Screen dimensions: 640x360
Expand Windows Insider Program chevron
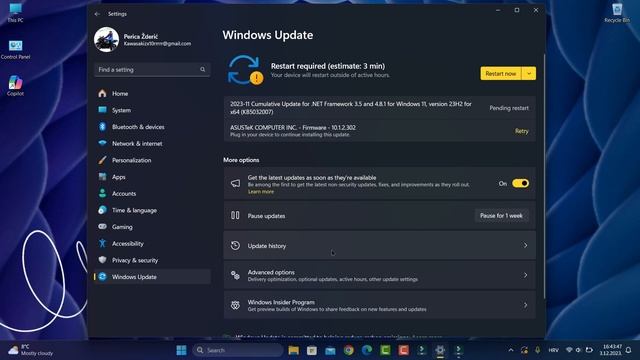pos(525,305)
